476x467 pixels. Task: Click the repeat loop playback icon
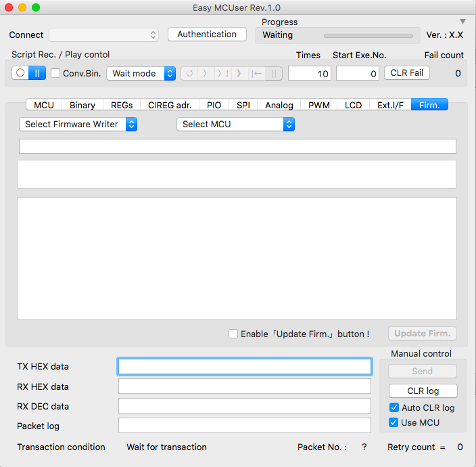tap(189, 74)
